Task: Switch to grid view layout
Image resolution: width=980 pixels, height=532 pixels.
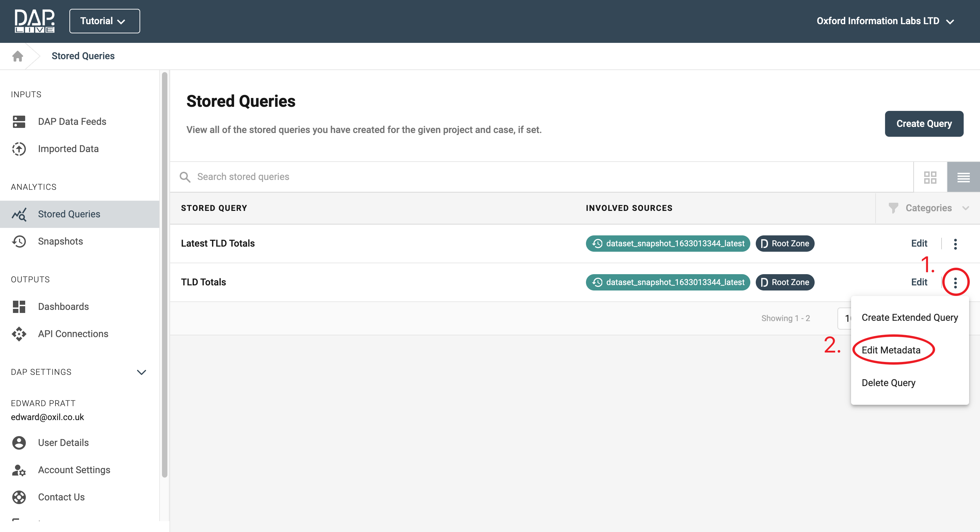Action: pos(930,177)
